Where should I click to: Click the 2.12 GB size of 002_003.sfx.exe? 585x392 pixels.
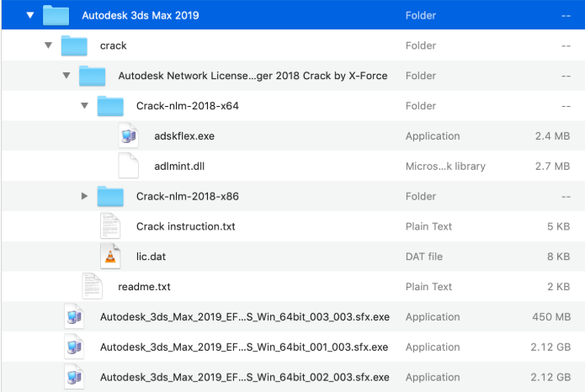click(550, 377)
